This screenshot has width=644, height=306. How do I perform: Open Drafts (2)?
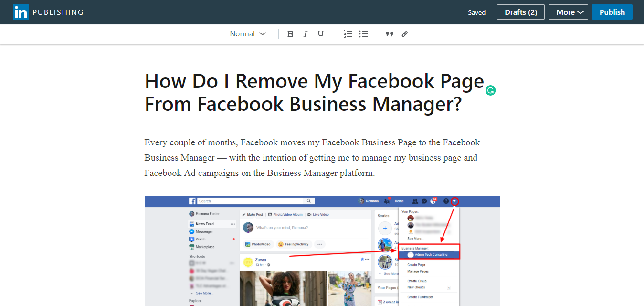[521, 12]
